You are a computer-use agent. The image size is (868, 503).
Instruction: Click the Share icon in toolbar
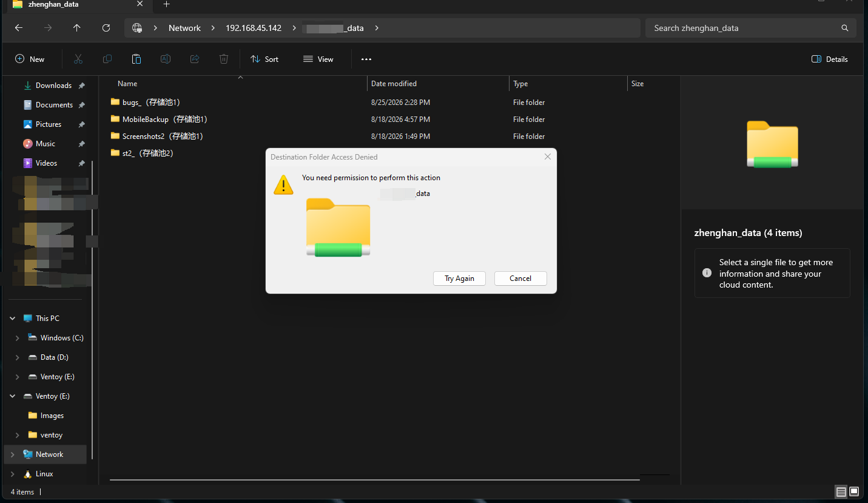tap(195, 59)
